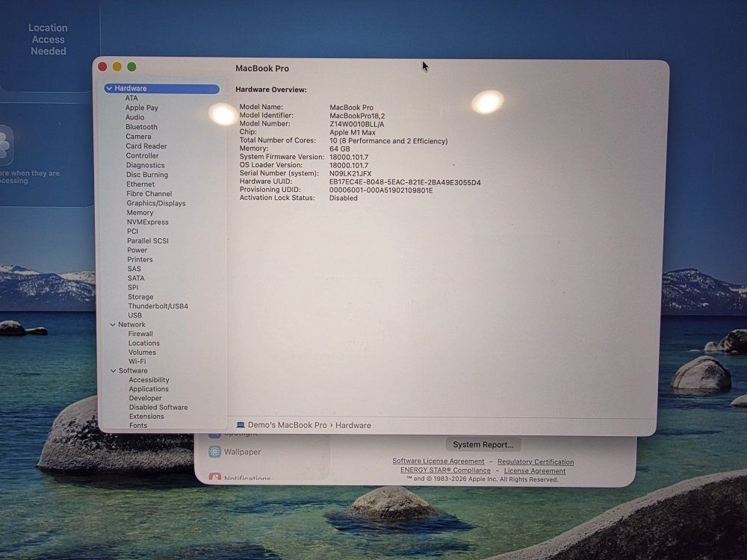Screen dimensions: 747x560
Task: Click the green zoom window button
Action: pos(131,67)
